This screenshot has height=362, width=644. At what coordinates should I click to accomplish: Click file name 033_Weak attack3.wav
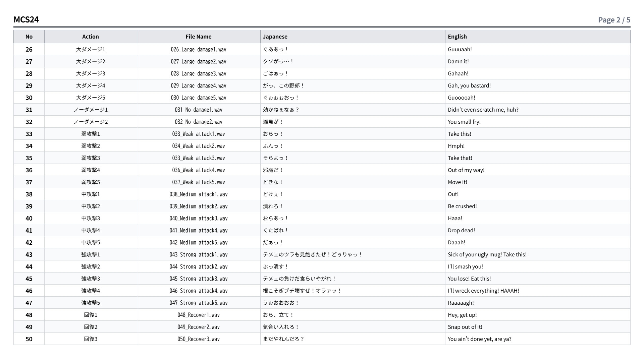pyautogui.click(x=199, y=158)
